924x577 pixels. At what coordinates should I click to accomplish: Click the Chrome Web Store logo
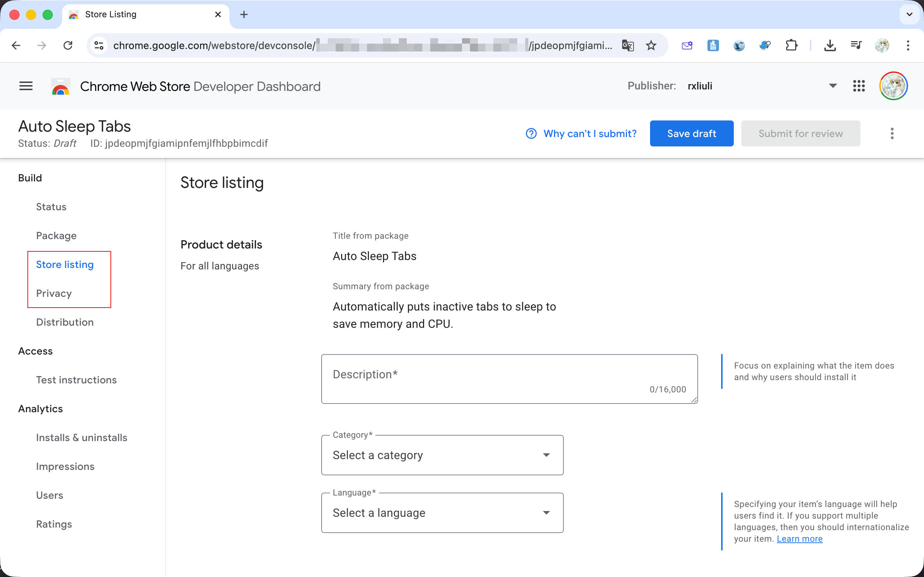[x=60, y=87]
